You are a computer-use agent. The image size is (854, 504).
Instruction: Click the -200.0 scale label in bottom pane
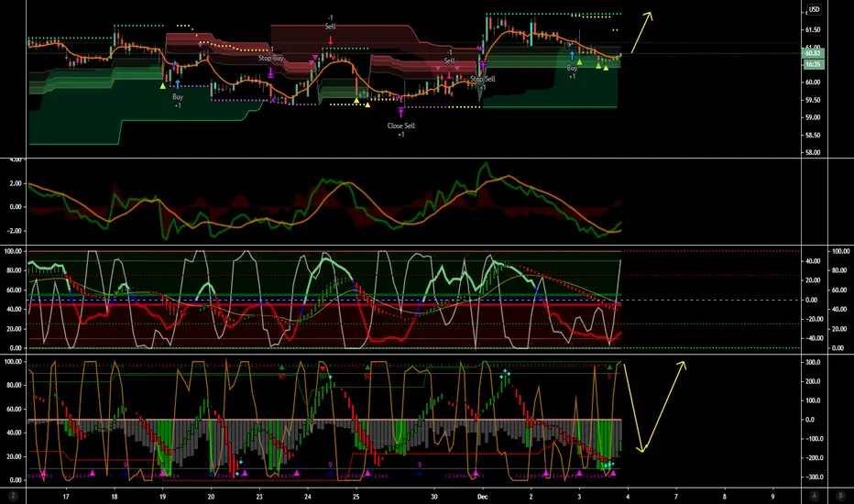click(x=812, y=458)
